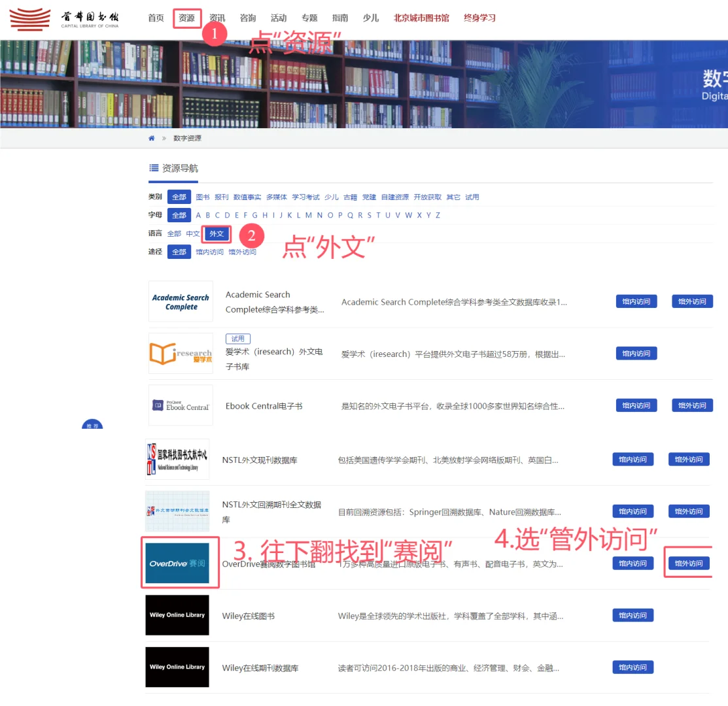Click the breadcrumb home icon

(151, 138)
